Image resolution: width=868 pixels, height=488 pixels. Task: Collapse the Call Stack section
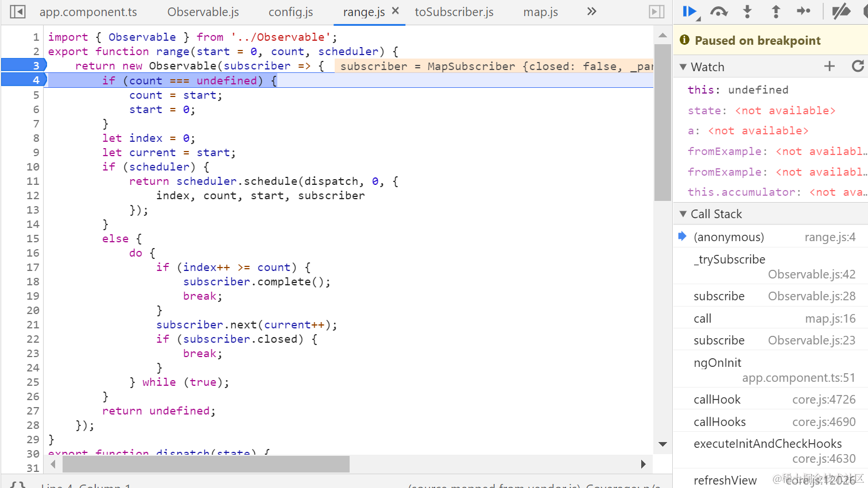point(683,214)
